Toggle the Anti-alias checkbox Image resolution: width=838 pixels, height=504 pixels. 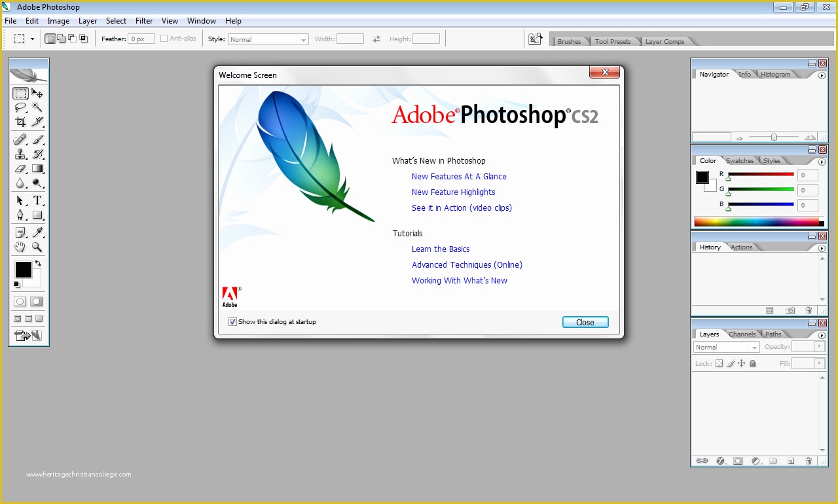click(x=164, y=39)
